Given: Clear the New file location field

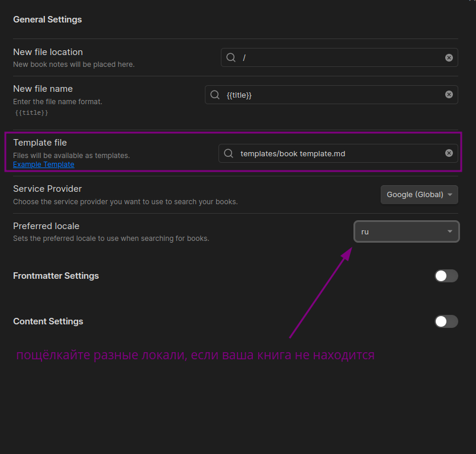Looking at the screenshot, I should tap(449, 57).
